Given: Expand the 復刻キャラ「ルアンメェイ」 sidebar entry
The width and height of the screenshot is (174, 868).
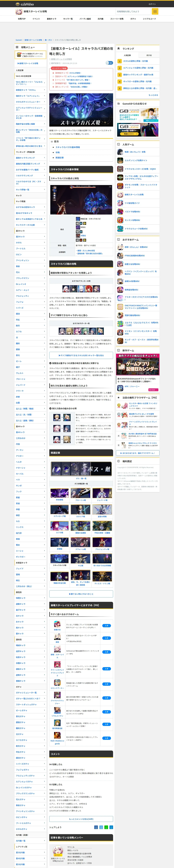Looking at the screenshot, I should click(30, 96).
